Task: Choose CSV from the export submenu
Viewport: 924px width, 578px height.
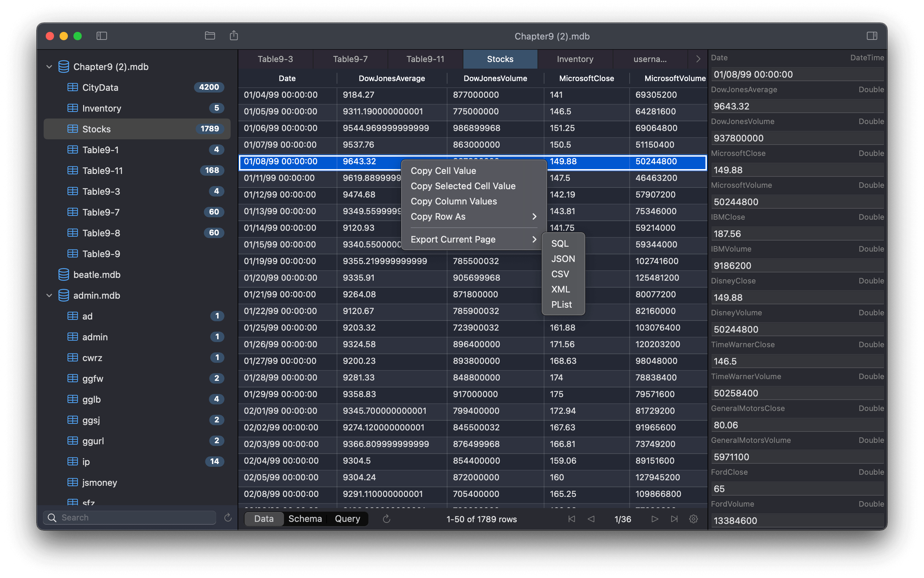Action: (560, 274)
